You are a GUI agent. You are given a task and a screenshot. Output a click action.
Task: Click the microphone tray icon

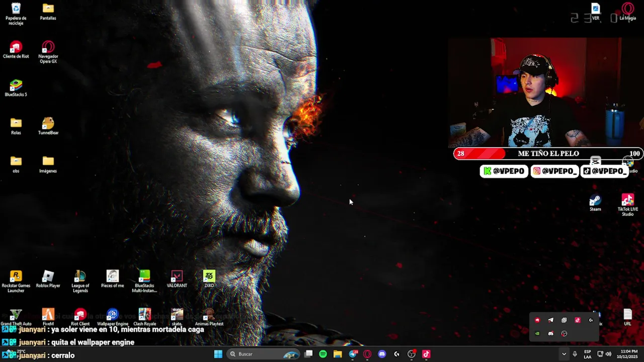pos(575,354)
